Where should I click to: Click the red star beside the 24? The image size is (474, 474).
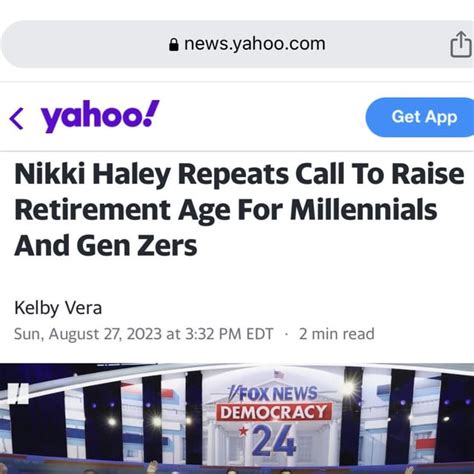click(244, 431)
